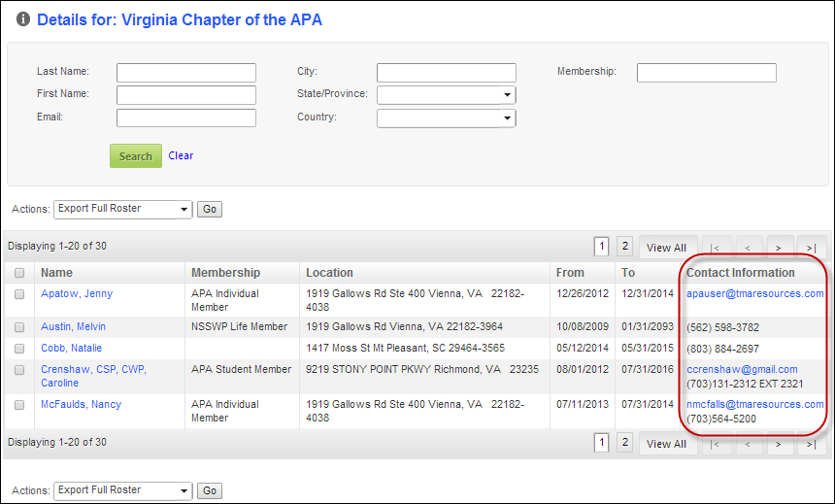The image size is (835, 504).
Task: Click the green Search button
Action: (136, 156)
